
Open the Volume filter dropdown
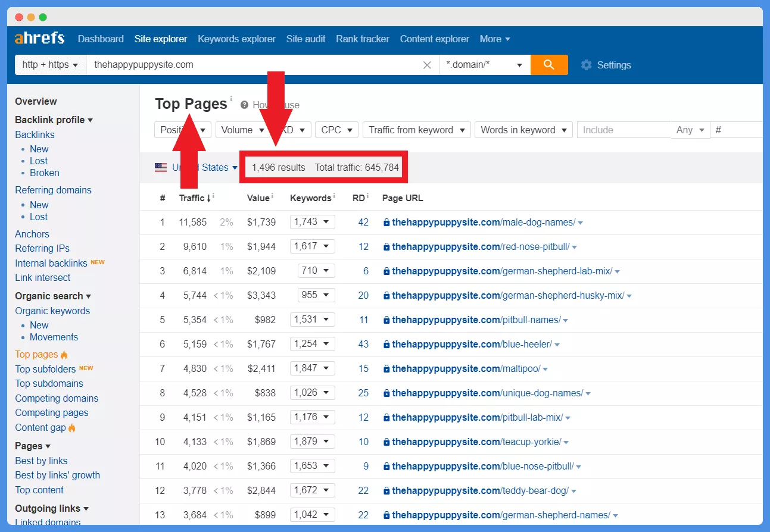tap(242, 130)
